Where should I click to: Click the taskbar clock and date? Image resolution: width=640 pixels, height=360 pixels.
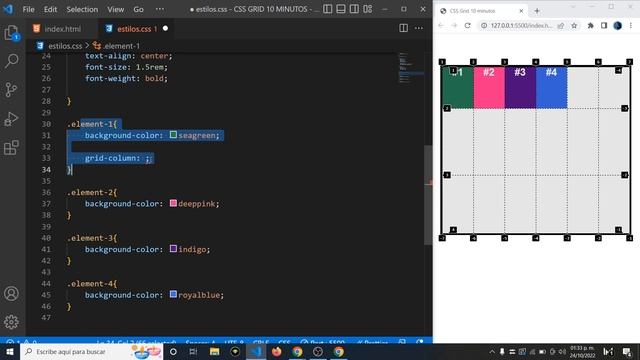[582, 351]
